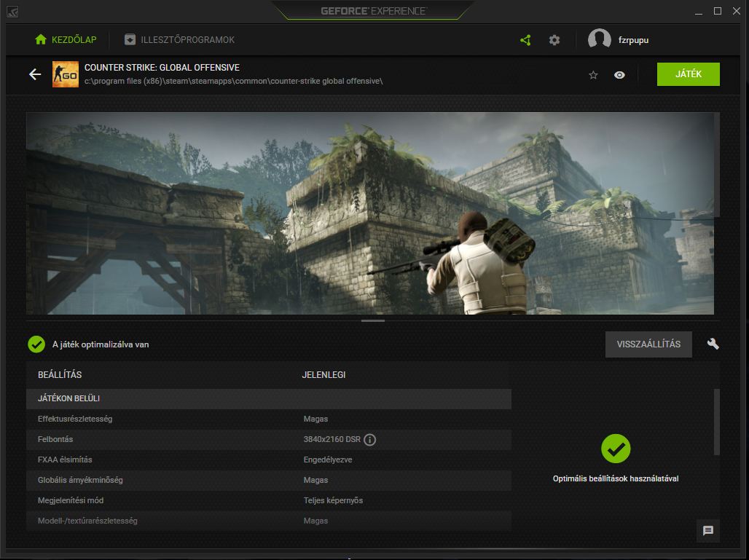Select the Globális árnyékminőség row
The height and width of the screenshot is (560, 749).
268,481
